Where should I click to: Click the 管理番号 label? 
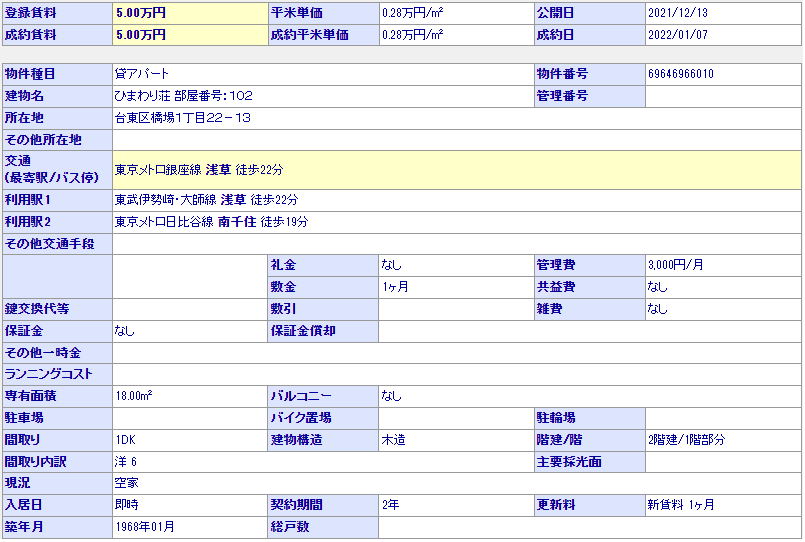click(562, 96)
